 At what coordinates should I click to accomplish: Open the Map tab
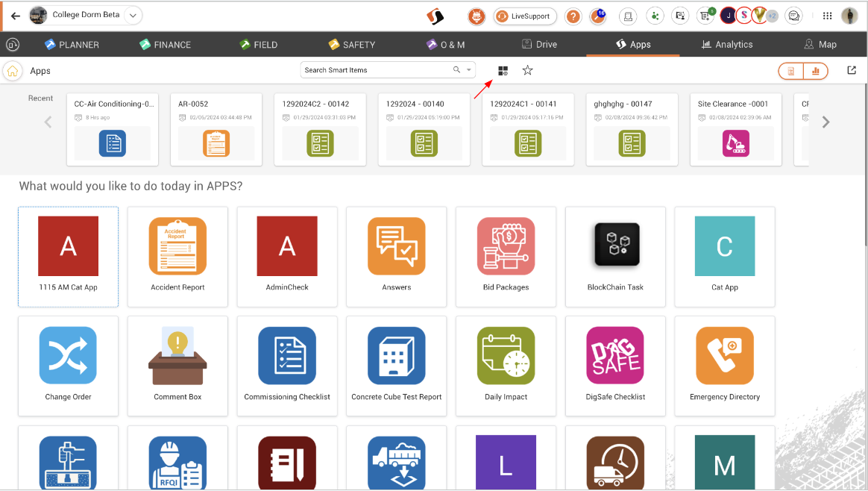pos(820,44)
